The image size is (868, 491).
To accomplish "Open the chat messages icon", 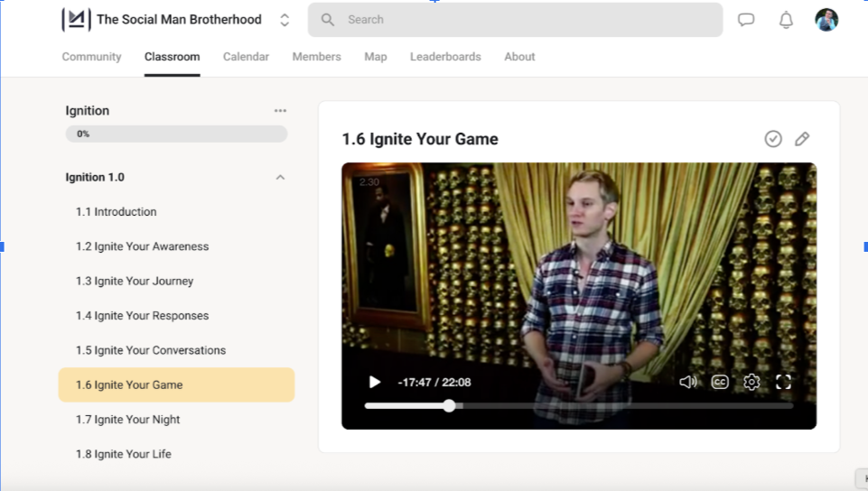I will click(x=746, y=20).
